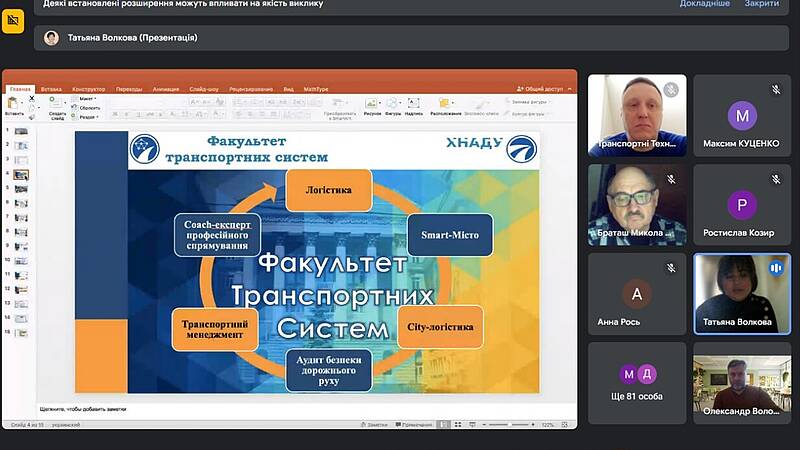Click the Докладніше link
Viewport: 800px width, 450px height.
pos(705,4)
